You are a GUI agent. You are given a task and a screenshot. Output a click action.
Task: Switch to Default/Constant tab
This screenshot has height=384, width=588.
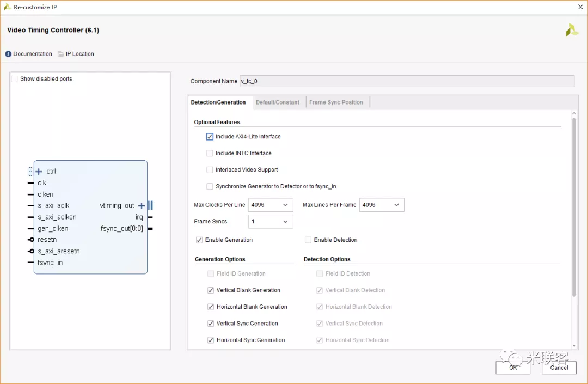click(x=278, y=102)
